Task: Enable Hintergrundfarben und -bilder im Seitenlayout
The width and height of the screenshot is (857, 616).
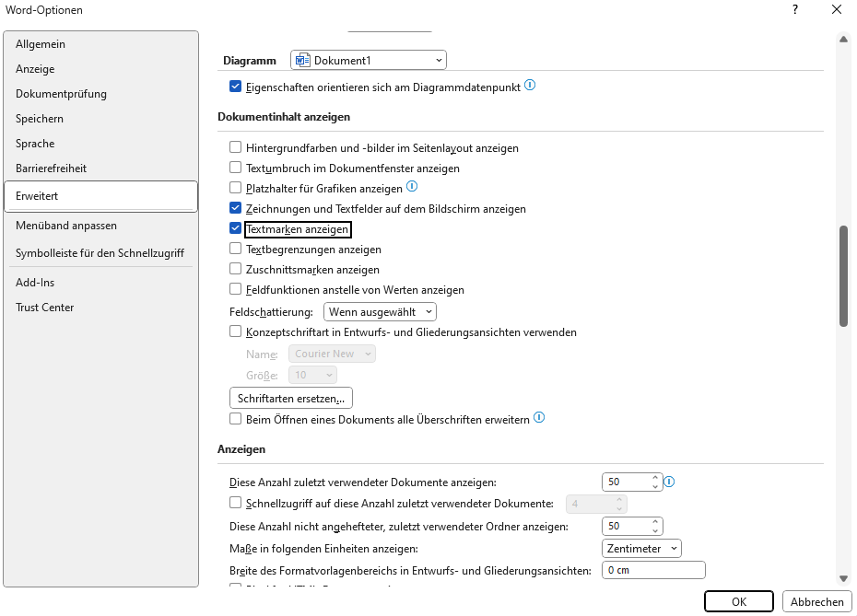Action: pos(235,147)
